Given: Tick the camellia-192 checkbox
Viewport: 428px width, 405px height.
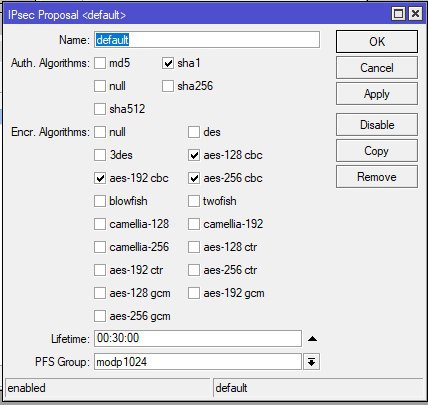Looking at the screenshot, I should coord(194,224).
